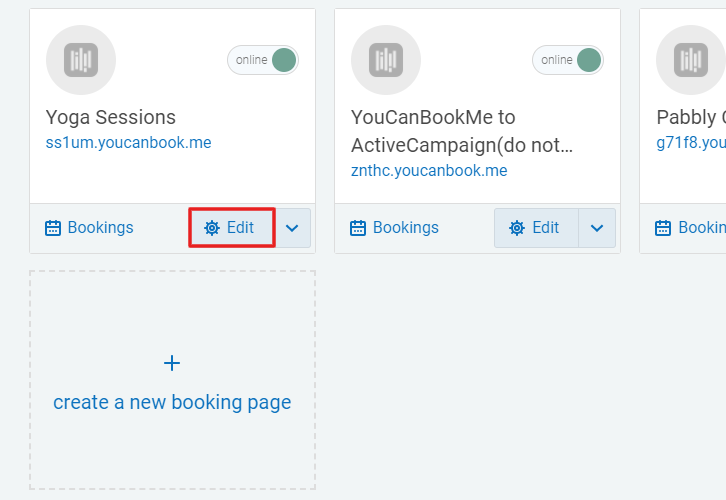
Task: Click the YouCanBookMe to ActiveCampaign title
Action: pyautogui.click(x=462, y=131)
